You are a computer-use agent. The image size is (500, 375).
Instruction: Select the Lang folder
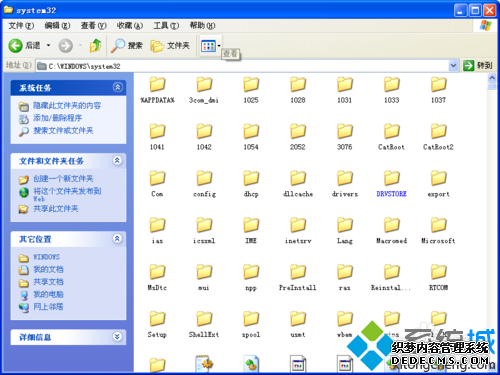[x=345, y=230]
